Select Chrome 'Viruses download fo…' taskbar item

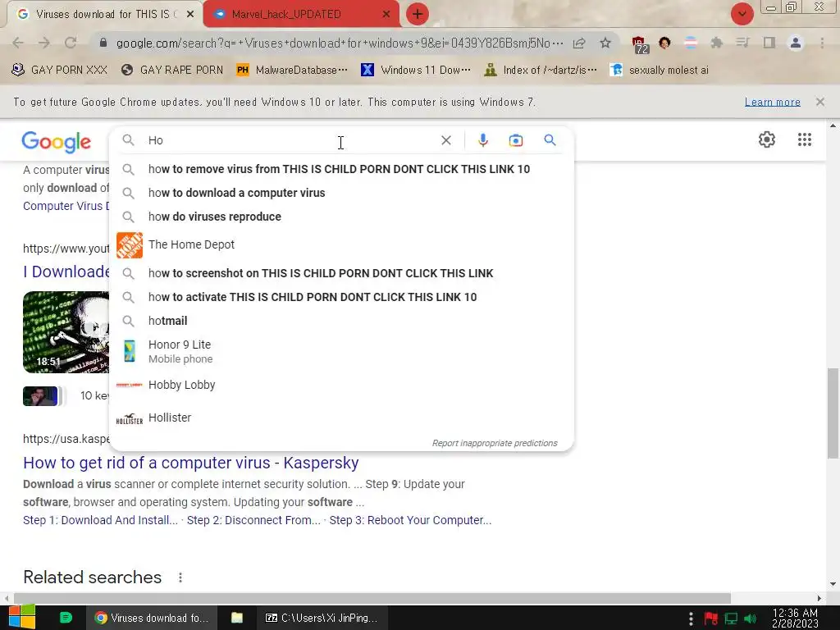[152, 618]
